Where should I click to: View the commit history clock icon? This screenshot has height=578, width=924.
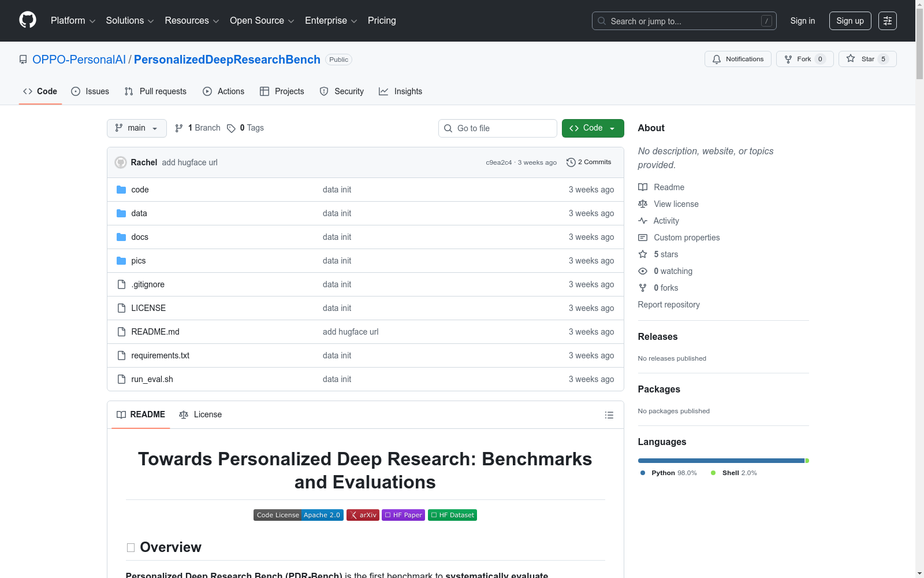tap(571, 162)
